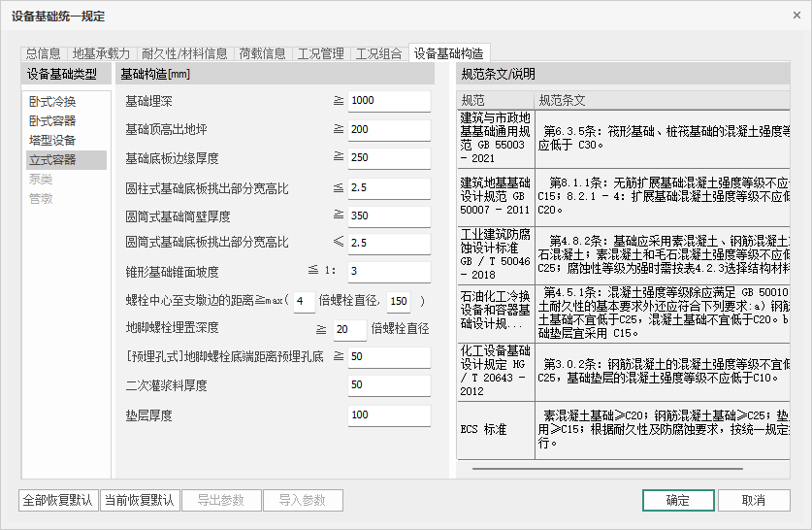The width and height of the screenshot is (812, 530).
Task: Click the 圆筒式基础筒壁厚度 value field
Action: [x=388, y=215]
